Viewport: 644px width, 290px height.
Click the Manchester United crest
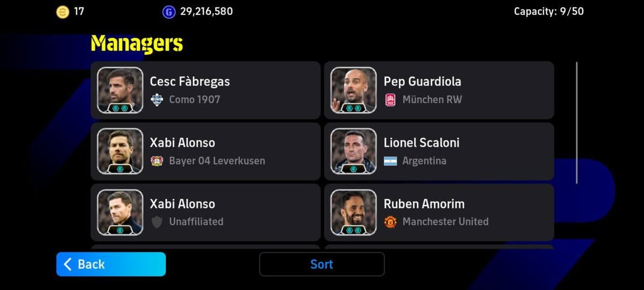390,222
